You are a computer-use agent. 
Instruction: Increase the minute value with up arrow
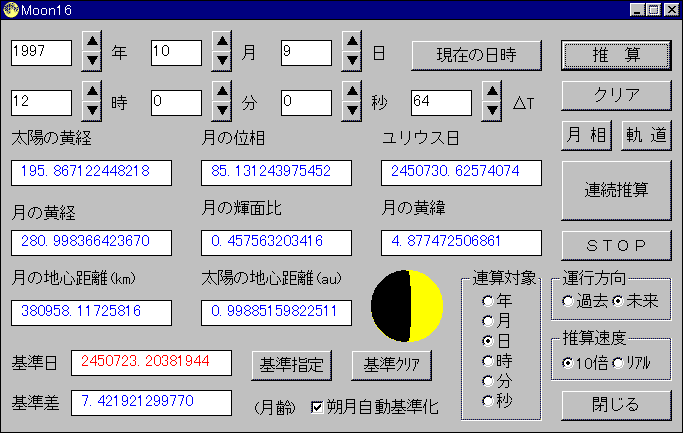222,92
